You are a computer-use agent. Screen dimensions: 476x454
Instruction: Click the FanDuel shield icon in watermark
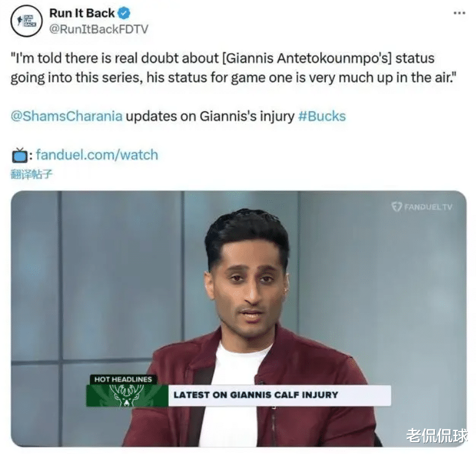(397, 207)
